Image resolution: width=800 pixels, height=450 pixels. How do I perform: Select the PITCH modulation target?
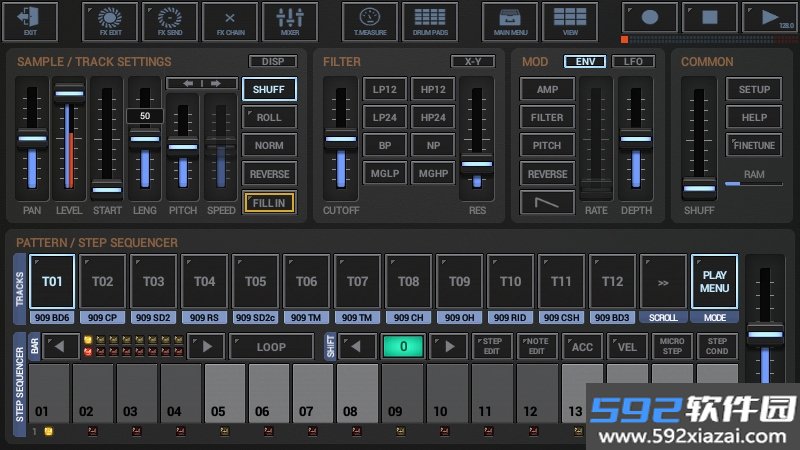(x=547, y=145)
